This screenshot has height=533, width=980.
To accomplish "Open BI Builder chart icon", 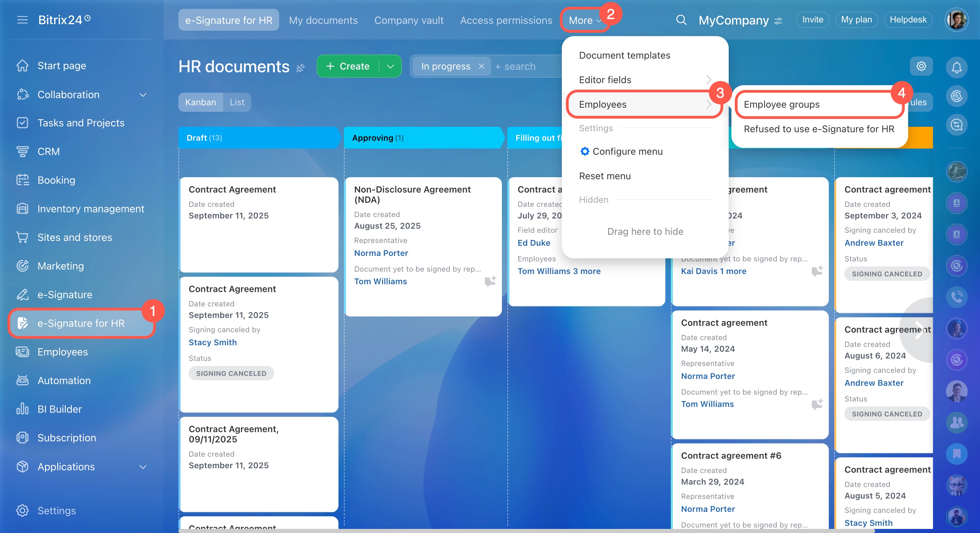I will point(22,409).
